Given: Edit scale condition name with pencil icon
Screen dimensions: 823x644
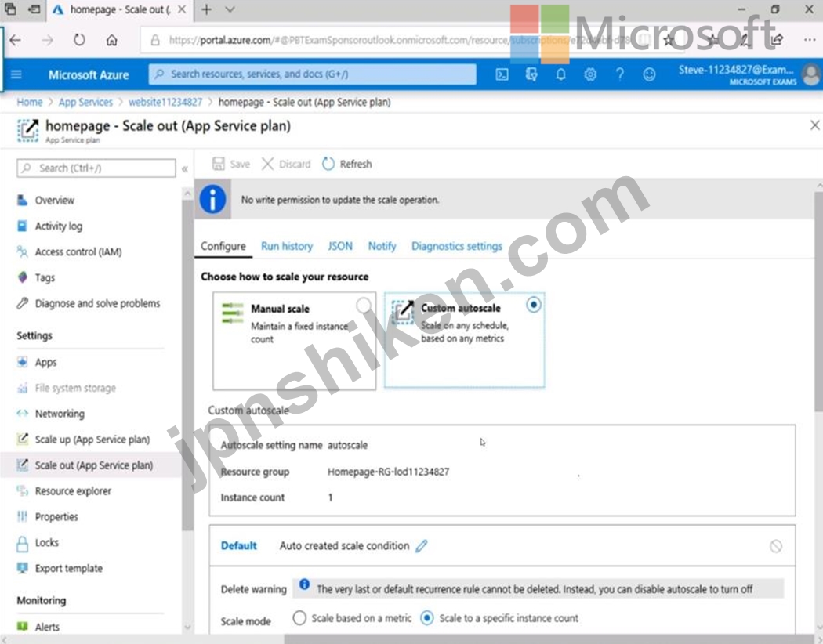Looking at the screenshot, I should coord(422,546).
